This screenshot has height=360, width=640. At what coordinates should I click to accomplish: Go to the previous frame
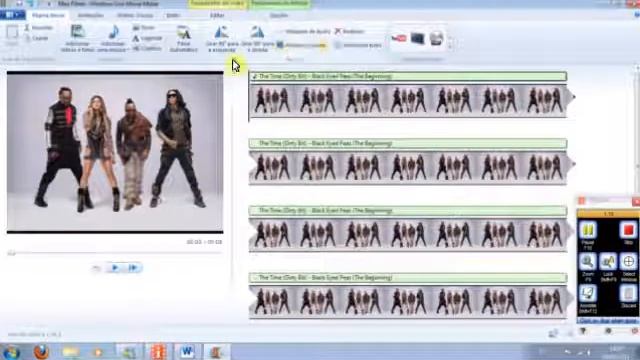click(x=96, y=268)
